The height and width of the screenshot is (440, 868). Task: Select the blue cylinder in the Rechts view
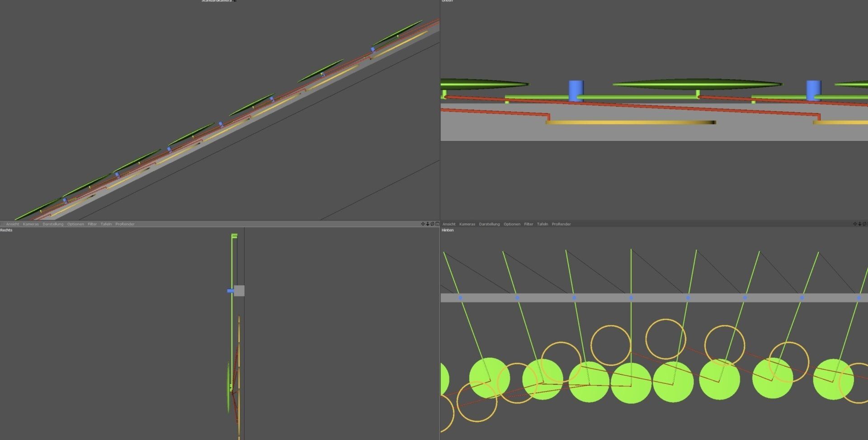(x=230, y=291)
